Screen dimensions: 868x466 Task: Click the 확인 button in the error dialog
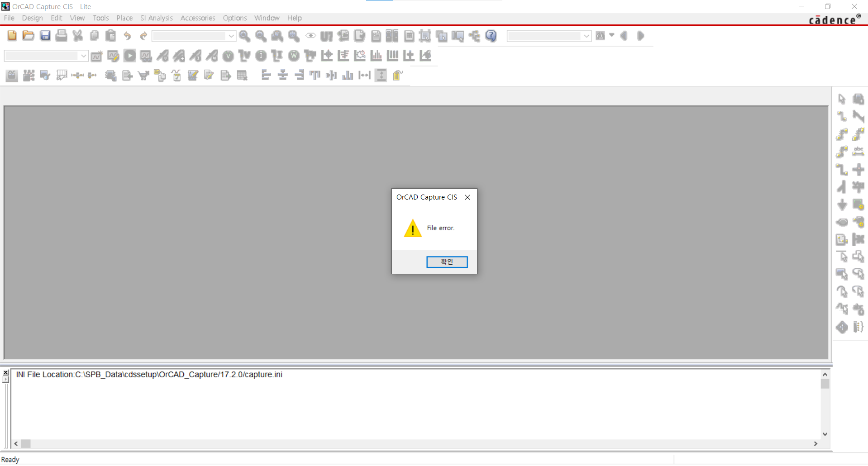point(447,262)
